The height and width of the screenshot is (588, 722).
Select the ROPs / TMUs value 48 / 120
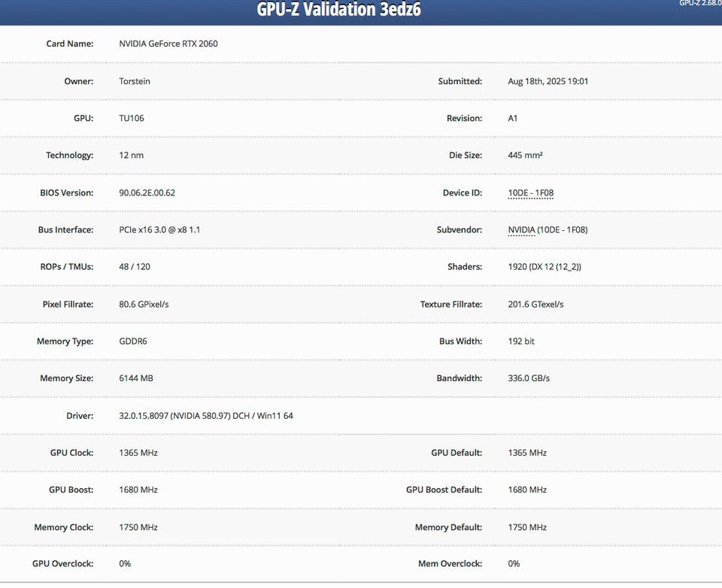point(135,267)
